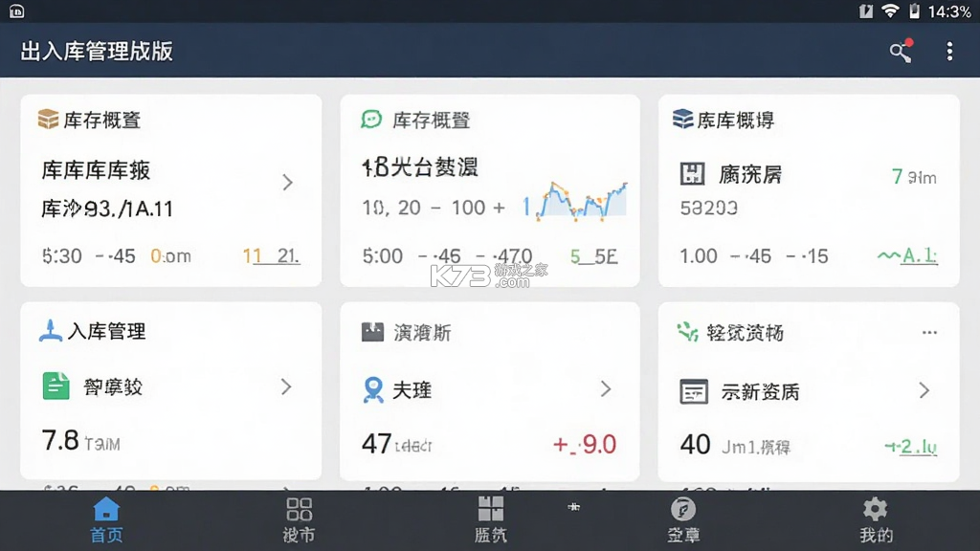Go to the 首页 home tab

point(106,519)
